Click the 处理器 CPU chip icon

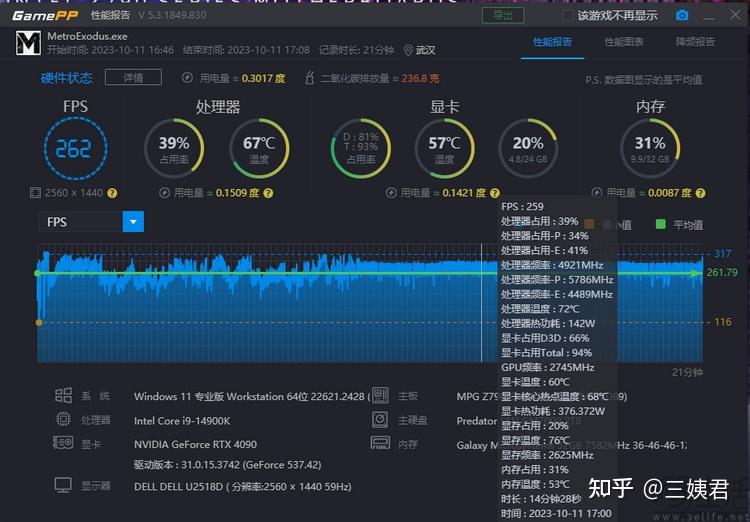click(63, 420)
